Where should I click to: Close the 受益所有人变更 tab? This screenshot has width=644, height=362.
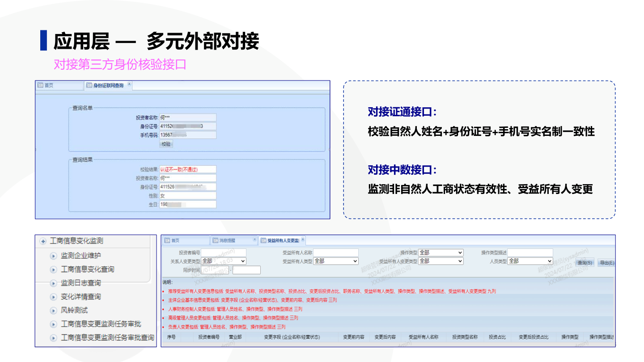(x=303, y=240)
